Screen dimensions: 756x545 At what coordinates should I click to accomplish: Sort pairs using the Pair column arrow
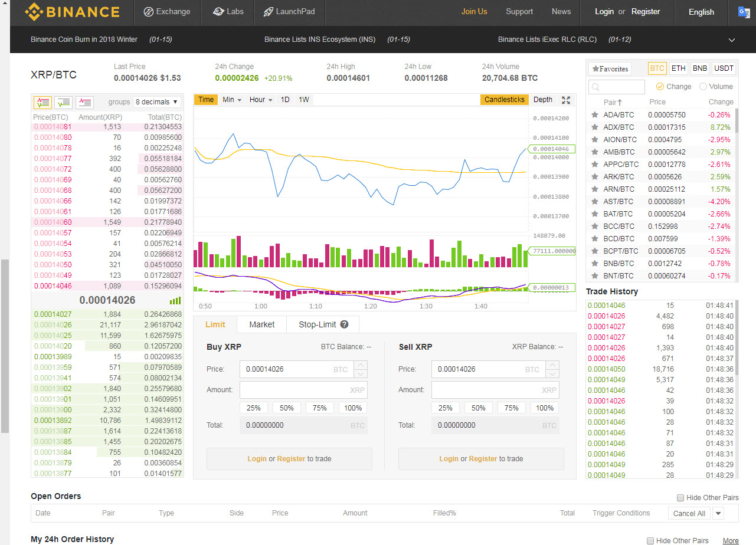pos(620,102)
